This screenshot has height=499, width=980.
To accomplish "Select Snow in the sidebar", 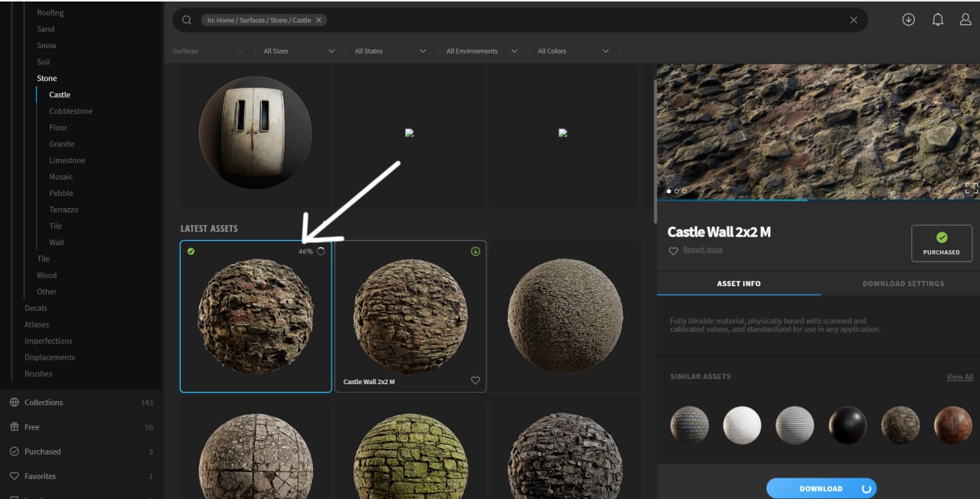I will coord(47,45).
